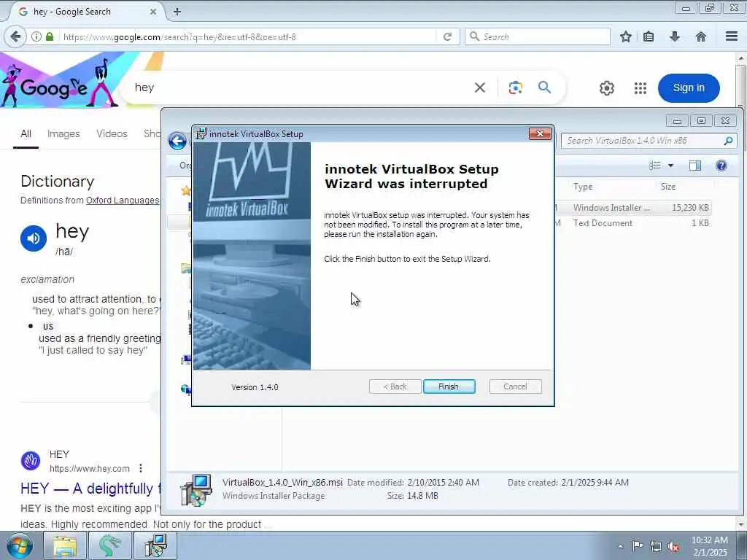Image resolution: width=747 pixels, height=560 pixels.
Task: Click the VirtualBox msi details icon
Action: (196, 490)
